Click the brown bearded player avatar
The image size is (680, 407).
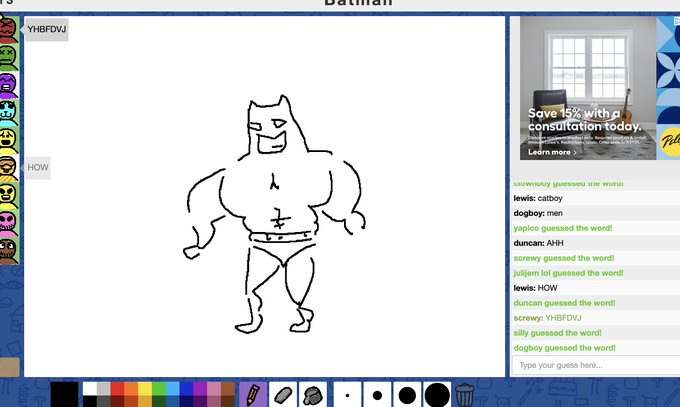[x=9, y=251]
